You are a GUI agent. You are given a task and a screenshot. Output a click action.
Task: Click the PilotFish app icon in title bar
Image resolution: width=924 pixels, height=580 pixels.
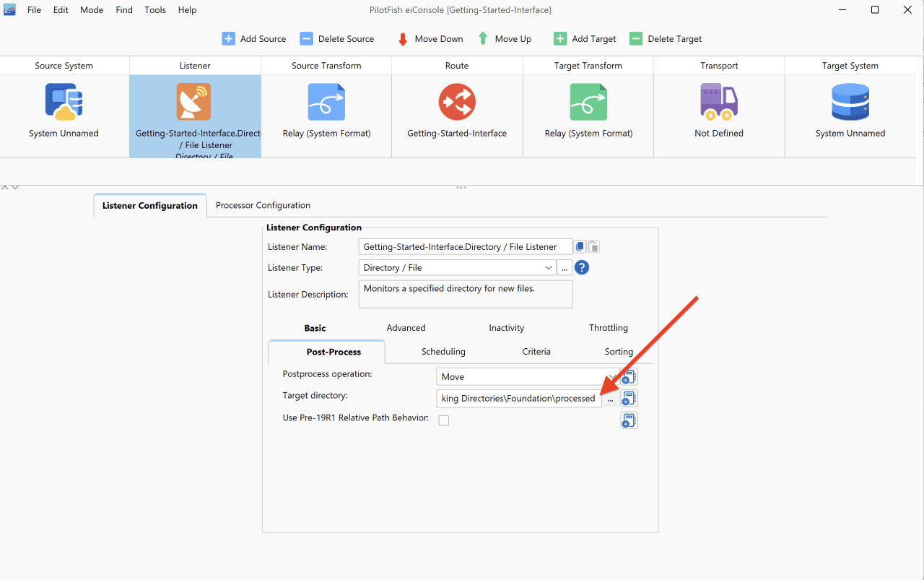(10, 9)
